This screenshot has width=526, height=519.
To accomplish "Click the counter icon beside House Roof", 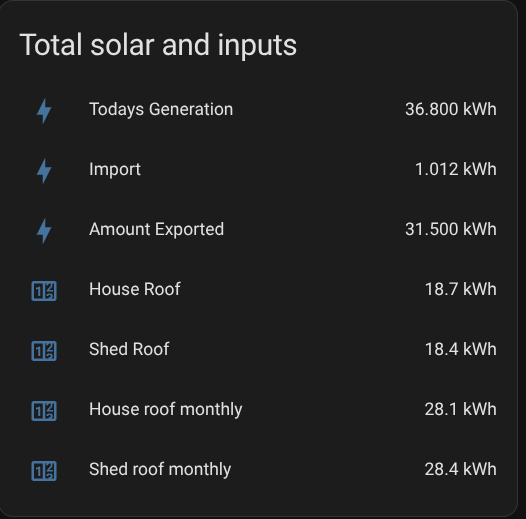I will coord(44,291).
